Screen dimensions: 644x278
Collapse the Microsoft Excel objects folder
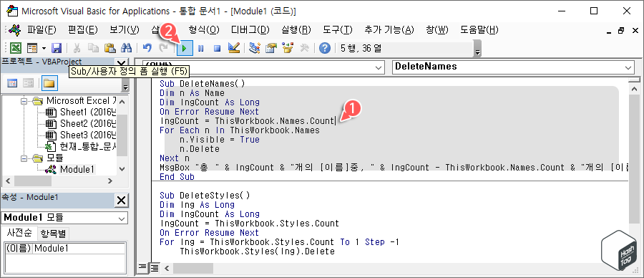click(x=24, y=101)
